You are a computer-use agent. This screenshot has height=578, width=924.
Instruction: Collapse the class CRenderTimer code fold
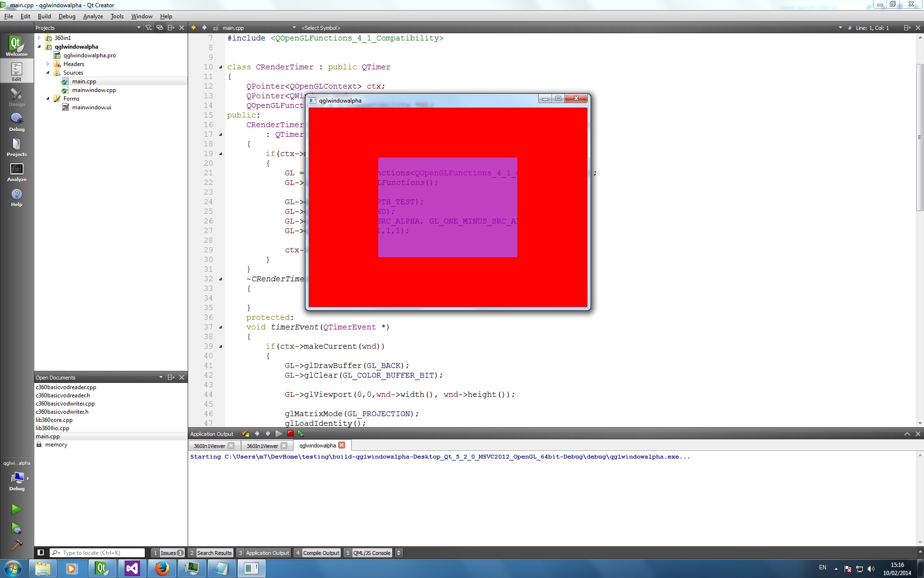221,67
